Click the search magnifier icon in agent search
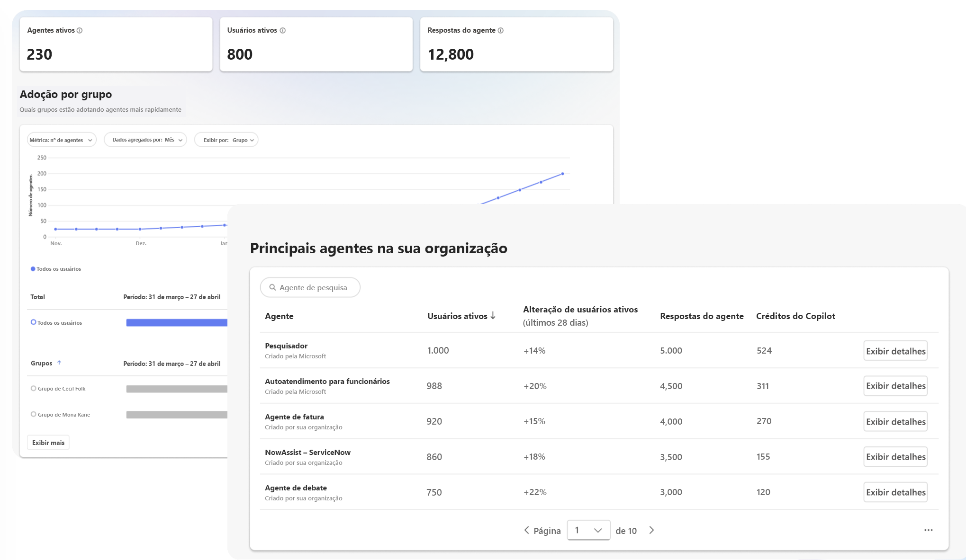 272,287
